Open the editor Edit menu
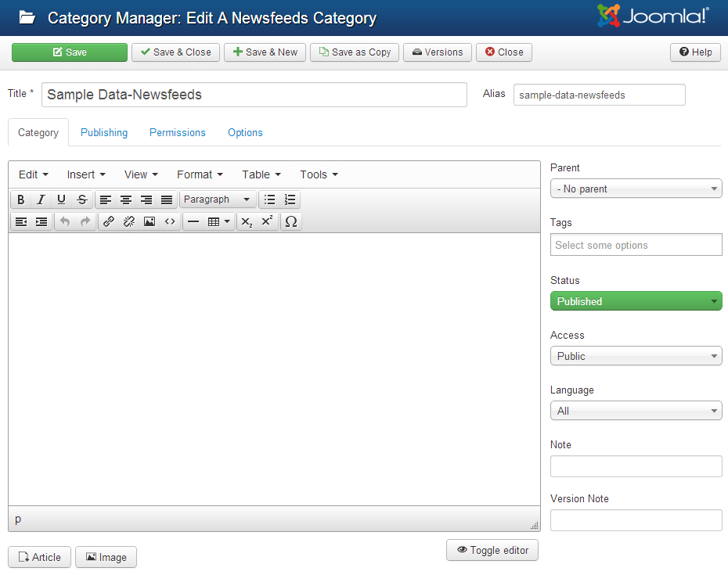 34,174
